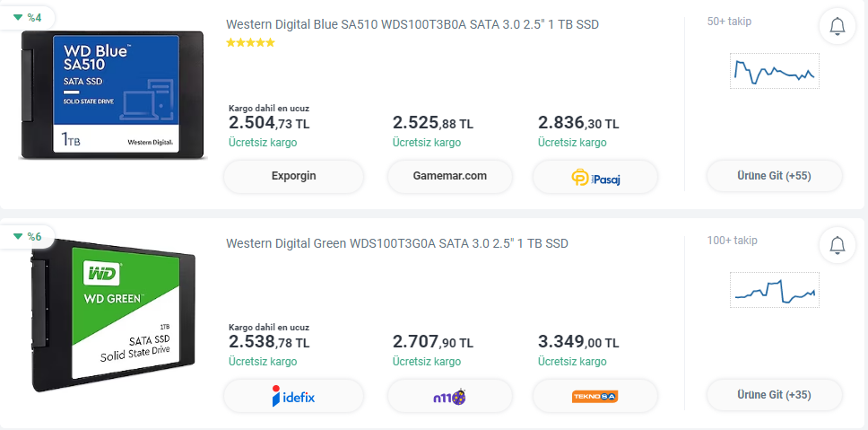Open the WD Green SSD product image
Viewport: 868px width, 430px height.
112,315
